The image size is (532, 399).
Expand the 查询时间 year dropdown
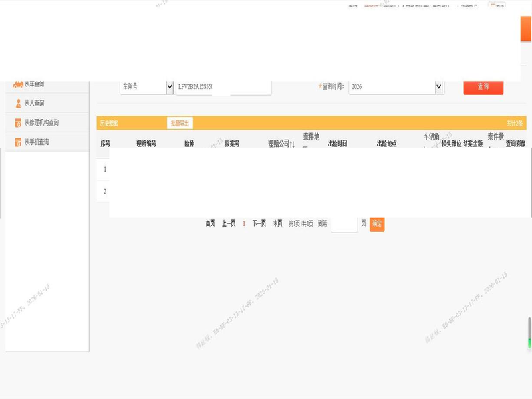(x=438, y=87)
